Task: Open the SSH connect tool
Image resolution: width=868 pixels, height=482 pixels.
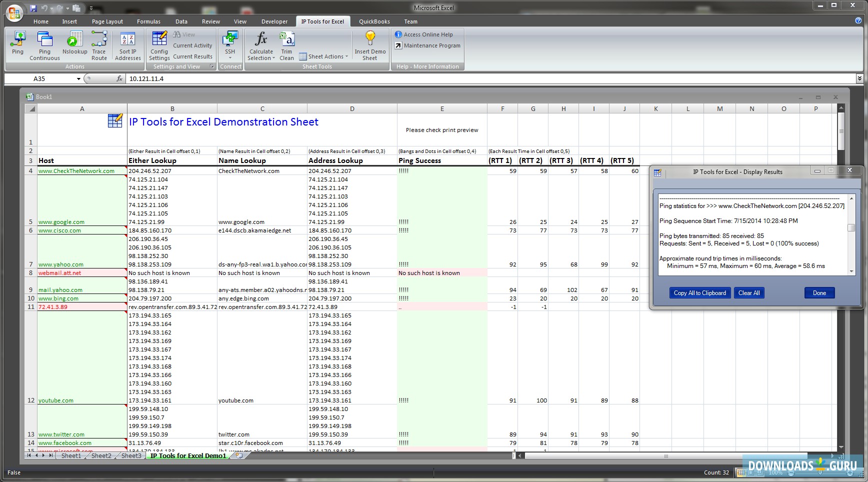Action: click(230, 44)
